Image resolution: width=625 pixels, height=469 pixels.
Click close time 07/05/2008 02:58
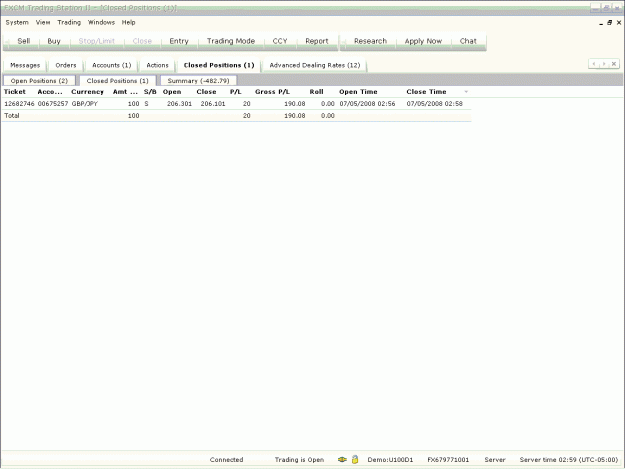coord(434,104)
